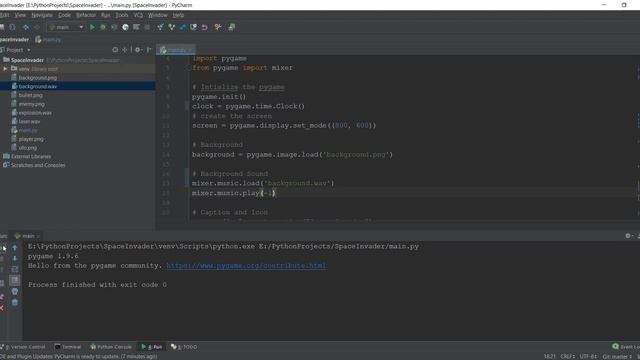Toggle scroll to end in Run console

pos(15,280)
